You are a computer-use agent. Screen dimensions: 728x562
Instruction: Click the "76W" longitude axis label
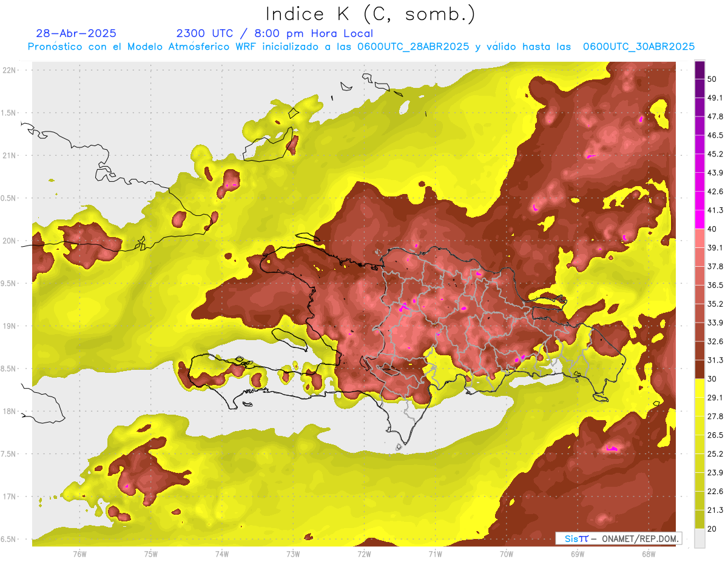pyautogui.click(x=79, y=554)
